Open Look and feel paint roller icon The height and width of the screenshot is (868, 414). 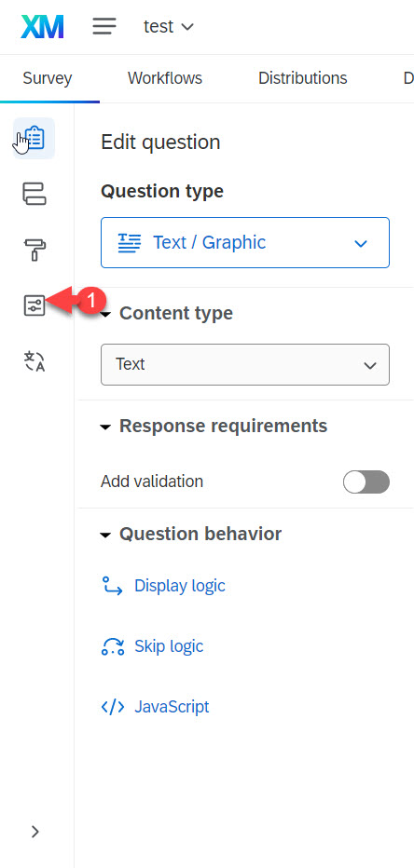(34, 250)
